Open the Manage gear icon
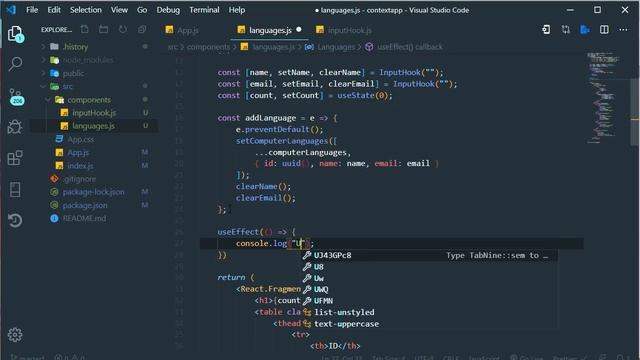This screenshot has width=640, height=360. [x=15, y=335]
